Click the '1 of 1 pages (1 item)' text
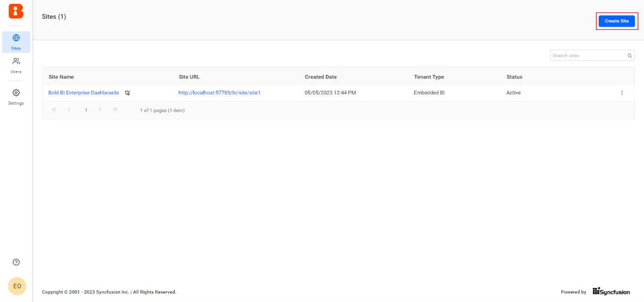This screenshot has width=644, height=302. pos(162,111)
